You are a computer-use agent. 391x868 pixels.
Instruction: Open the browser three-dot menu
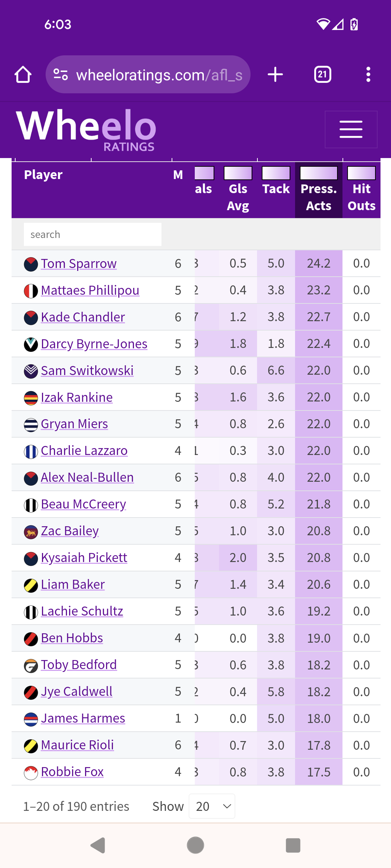click(368, 75)
